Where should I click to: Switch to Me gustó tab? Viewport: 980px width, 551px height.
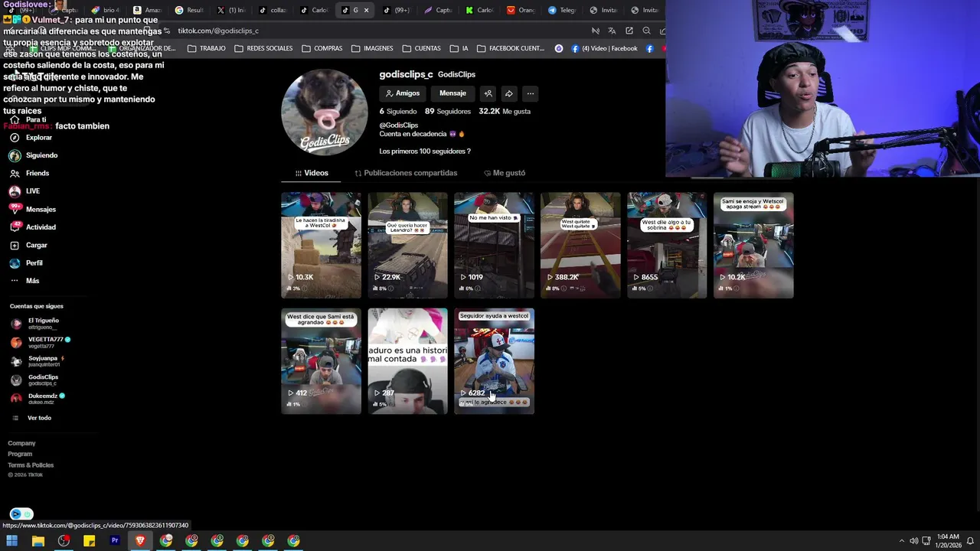click(504, 173)
